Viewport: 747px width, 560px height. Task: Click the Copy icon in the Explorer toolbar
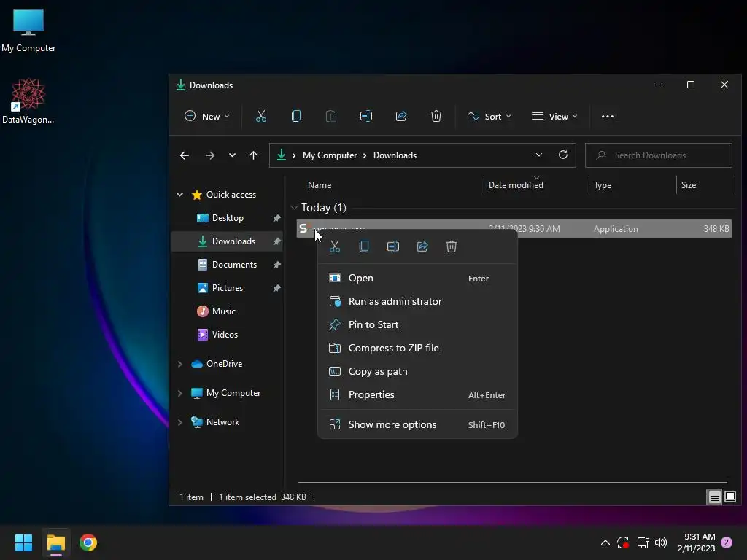coord(296,116)
